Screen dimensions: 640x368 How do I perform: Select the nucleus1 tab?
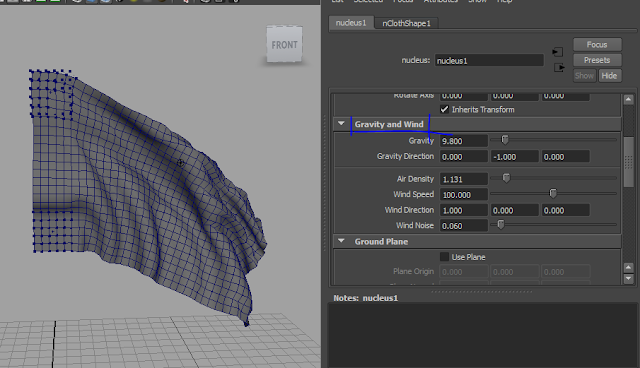tap(351, 23)
